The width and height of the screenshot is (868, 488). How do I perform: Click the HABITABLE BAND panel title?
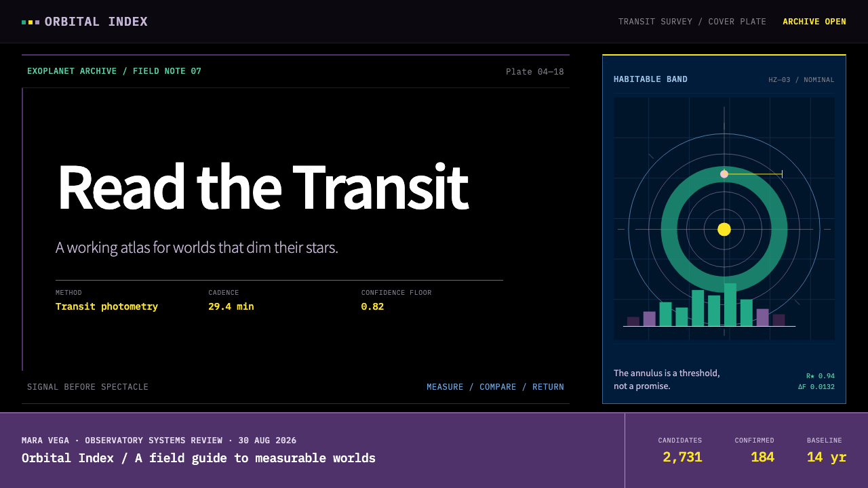coord(650,79)
